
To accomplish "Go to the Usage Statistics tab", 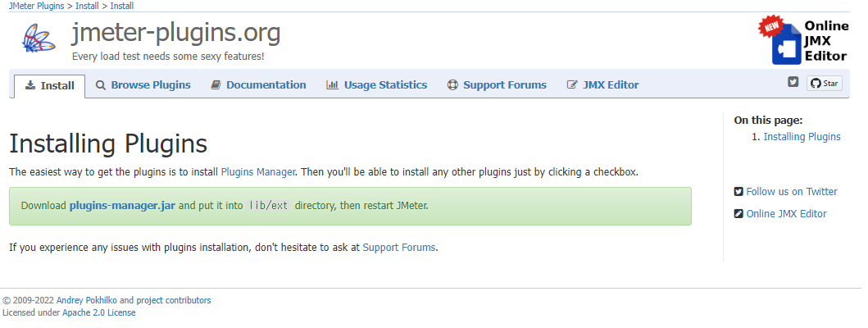I will [x=376, y=85].
